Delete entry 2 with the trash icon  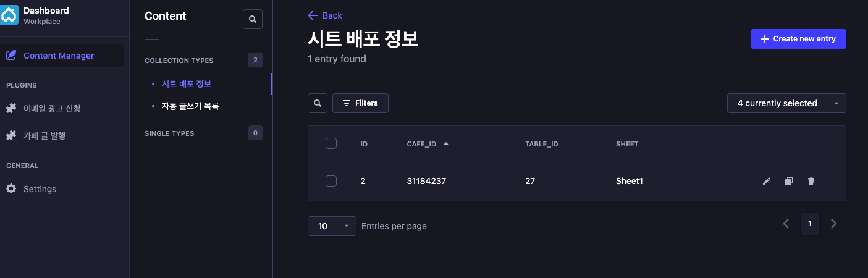pos(811,181)
